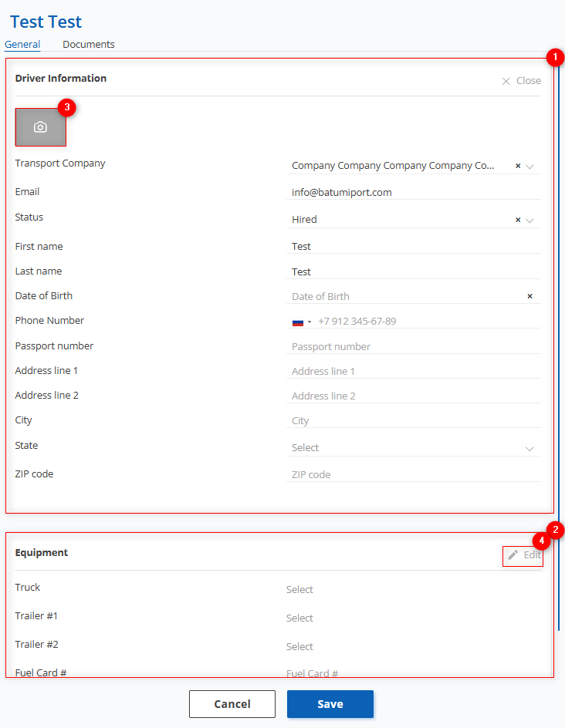Click the Cancel button
The image size is (565, 728).
coord(232,704)
